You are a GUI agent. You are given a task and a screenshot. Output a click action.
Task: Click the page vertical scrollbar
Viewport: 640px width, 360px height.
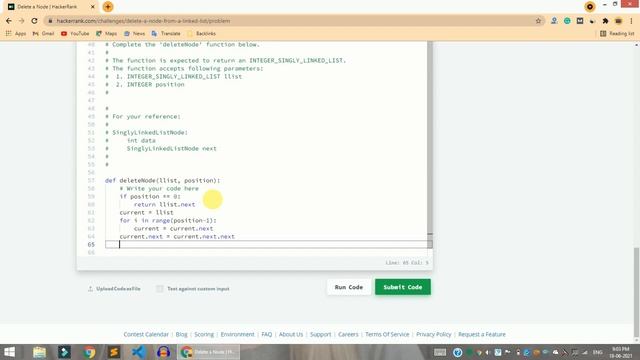click(637, 292)
